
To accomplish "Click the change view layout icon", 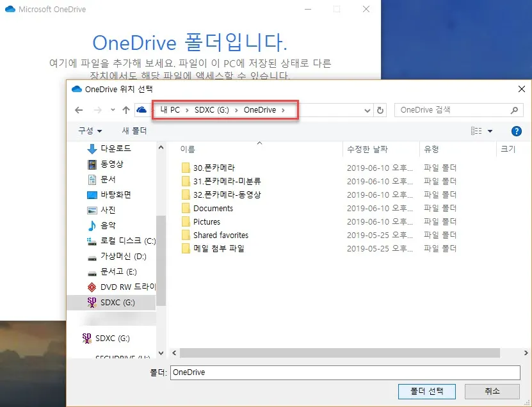I will point(476,131).
